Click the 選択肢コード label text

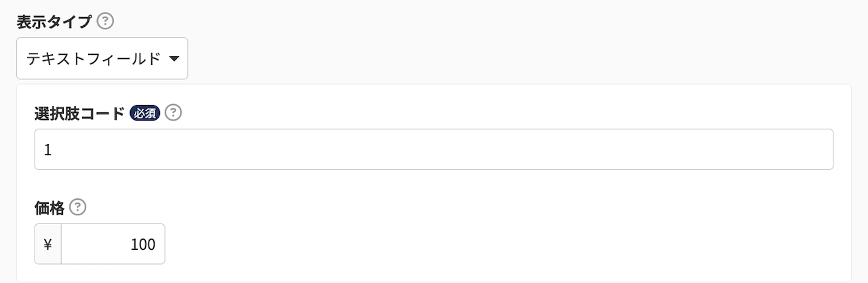point(79,114)
